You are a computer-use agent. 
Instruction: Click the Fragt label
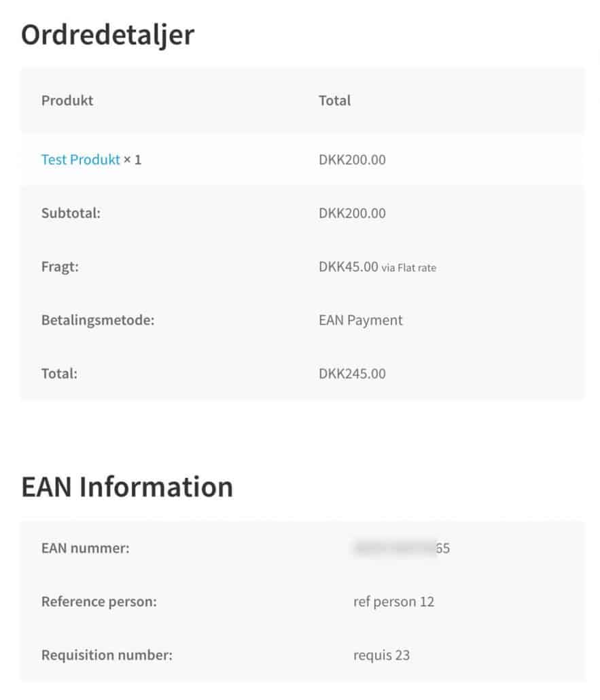(60, 266)
